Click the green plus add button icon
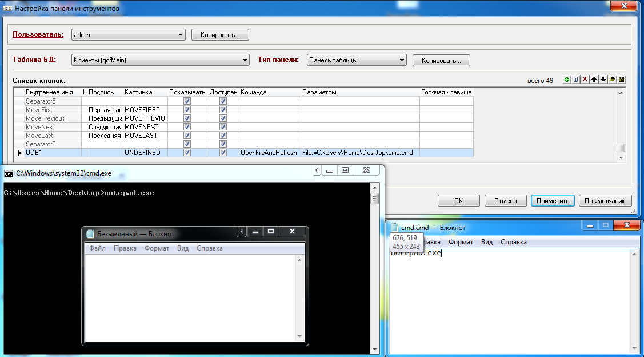Image resolution: width=644 pixels, height=357 pixels. click(x=566, y=80)
